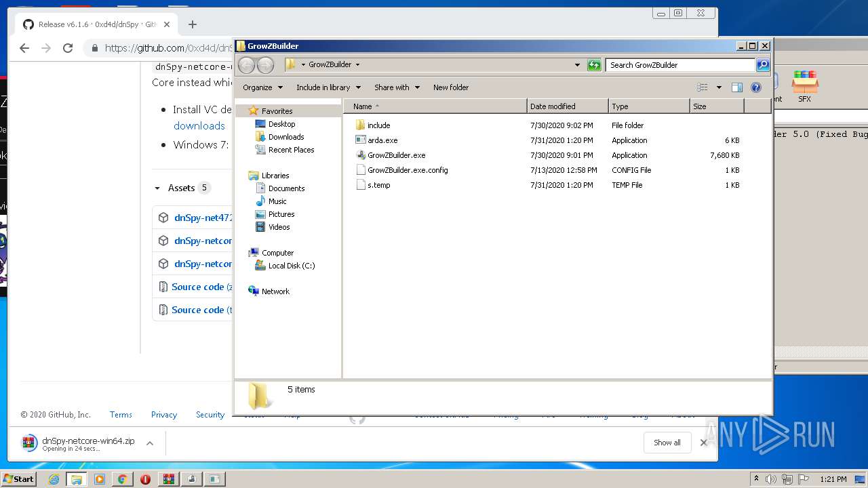Open Windows Media Player from taskbar
The width and height of the screenshot is (868, 488).
pyautogui.click(x=99, y=479)
